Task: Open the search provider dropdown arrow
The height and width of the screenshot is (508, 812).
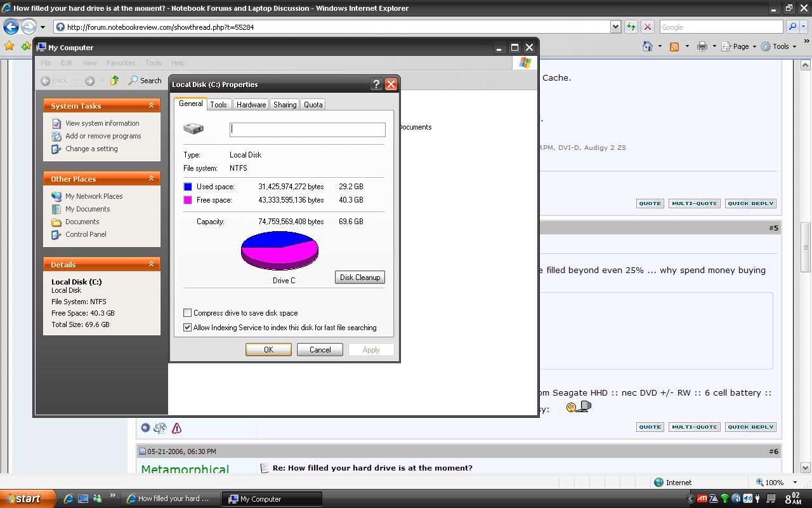Action: pos(802,27)
